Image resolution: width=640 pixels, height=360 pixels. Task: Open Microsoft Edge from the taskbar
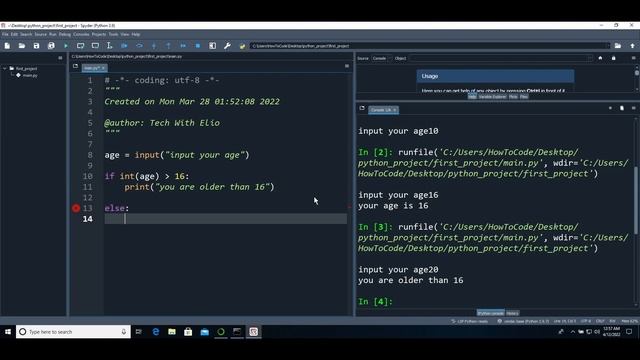pos(156,332)
